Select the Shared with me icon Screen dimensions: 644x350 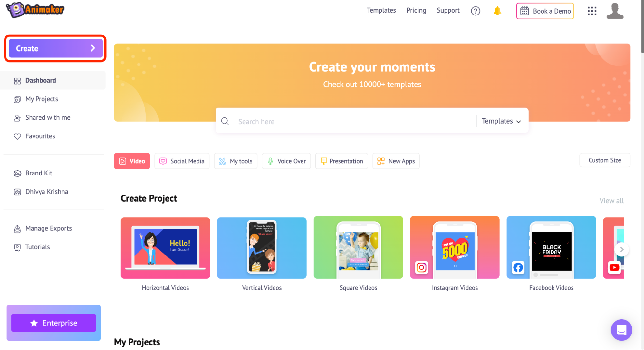pos(17,117)
